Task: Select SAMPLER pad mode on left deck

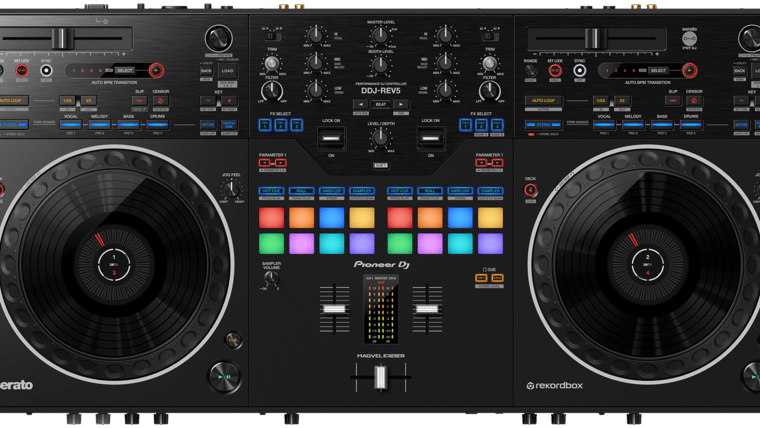Action: (362, 191)
